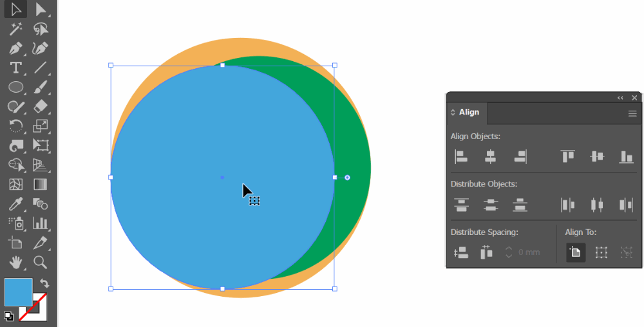Select the Gradient tool
644x327 pixels.
pos(40,184)
